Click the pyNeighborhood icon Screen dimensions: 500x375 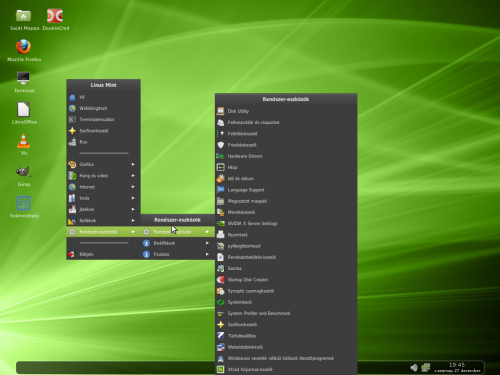click(x=220, y=246)
